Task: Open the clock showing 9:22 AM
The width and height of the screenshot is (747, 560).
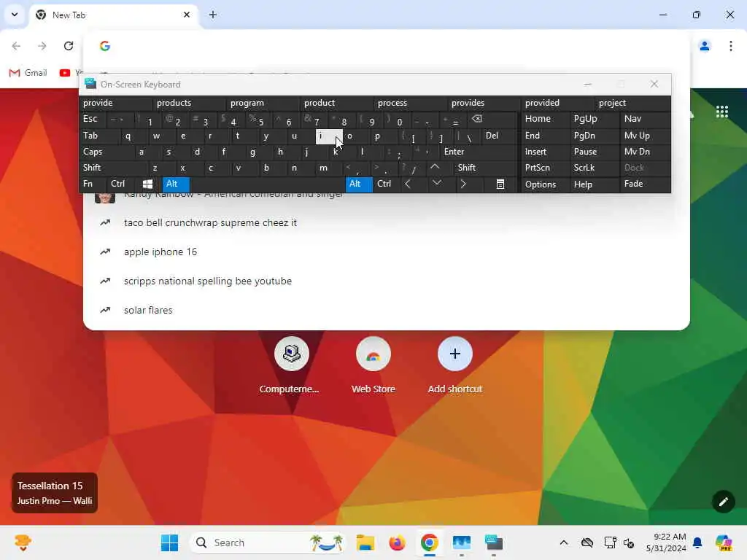Action: pyautogui.click(x=665, y=542)
